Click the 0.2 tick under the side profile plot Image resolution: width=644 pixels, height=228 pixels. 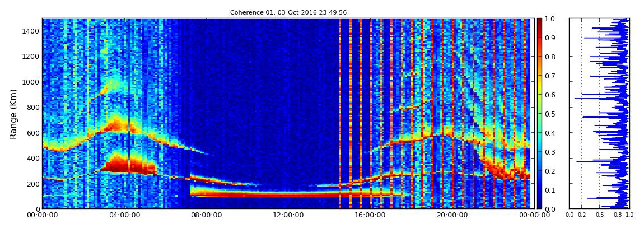581,215
